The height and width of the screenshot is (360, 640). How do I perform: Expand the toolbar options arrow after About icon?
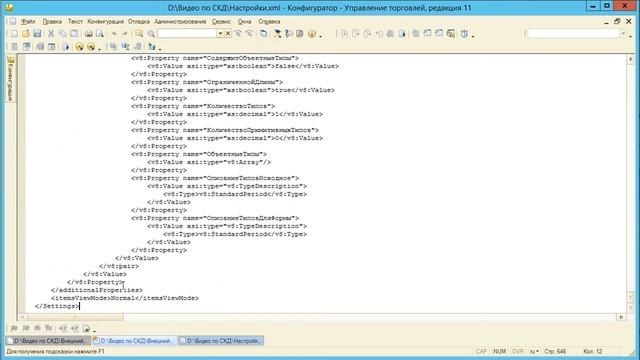320,36
